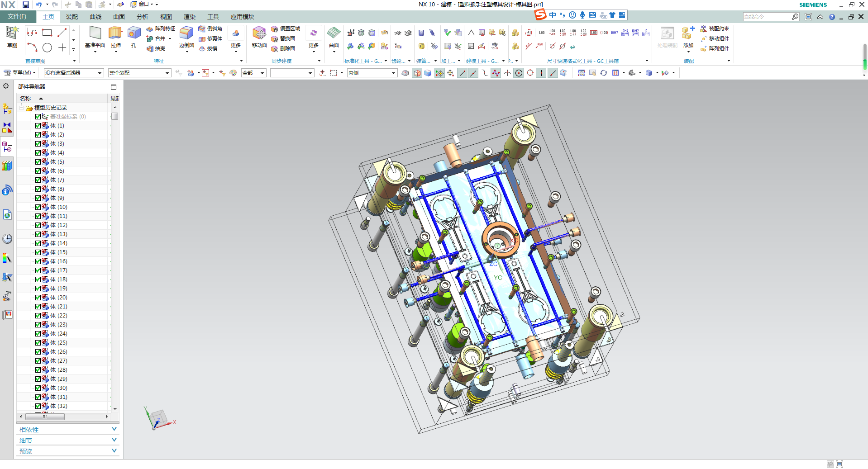Image resolution: width=868 pixels, height=469 pixels.
Task: Open the History clock sidebar tab
Action: 7,239
